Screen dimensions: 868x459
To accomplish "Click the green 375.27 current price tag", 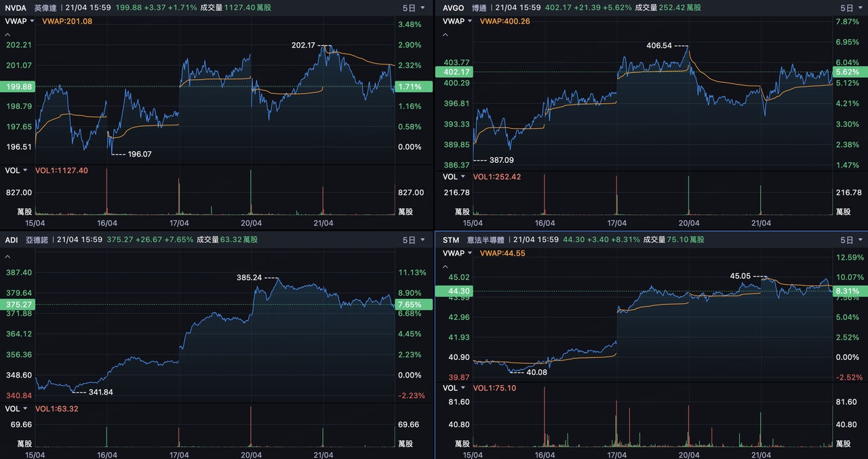I will [x=18, y=305].
